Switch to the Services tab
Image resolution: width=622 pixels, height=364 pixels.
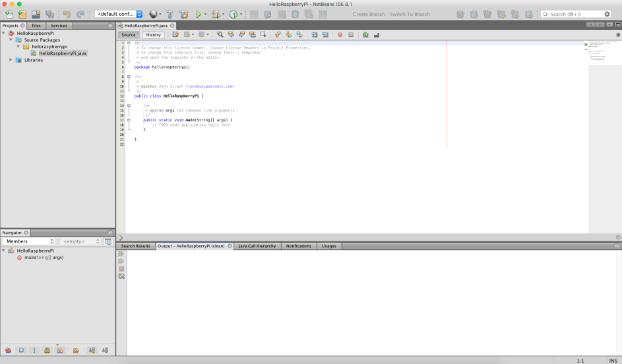pos(59,25)
